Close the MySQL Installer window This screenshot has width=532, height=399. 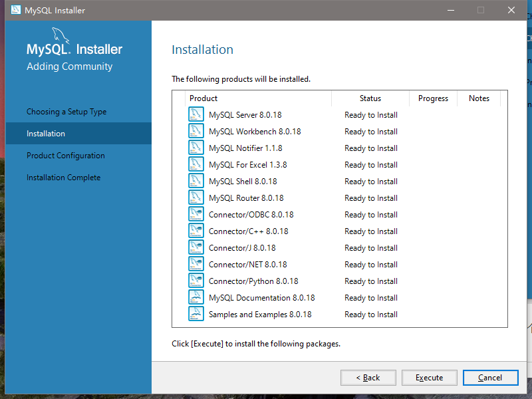511,10
